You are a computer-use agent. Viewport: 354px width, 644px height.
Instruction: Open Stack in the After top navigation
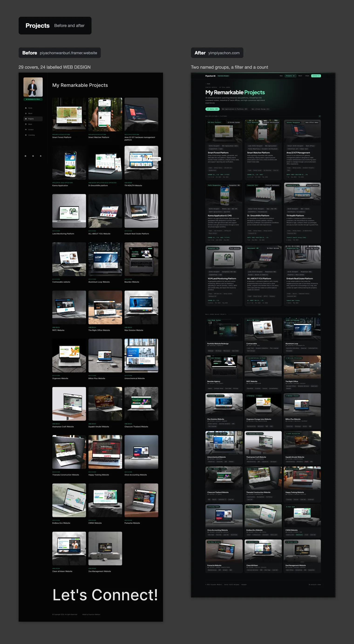click(x=307, y=76)
